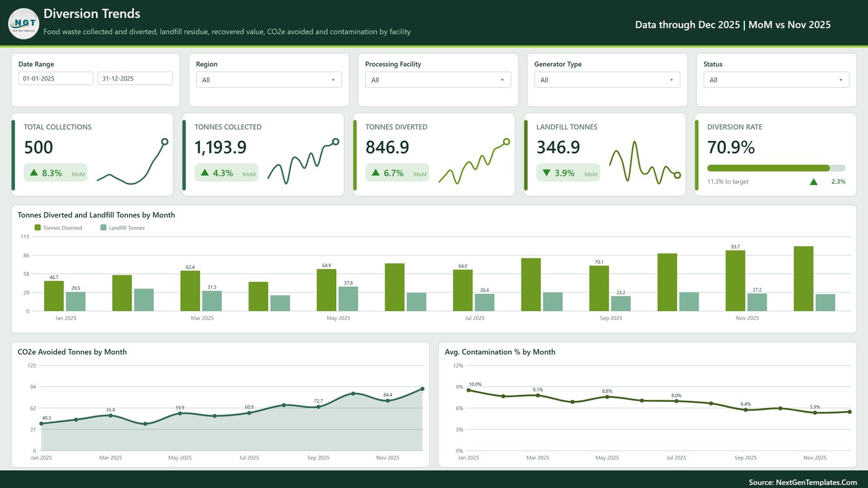The image size is (868, 488).
Task: Click the diverted bar labeled 93.7
Action: pyautogui.click(x=735, y=281)
